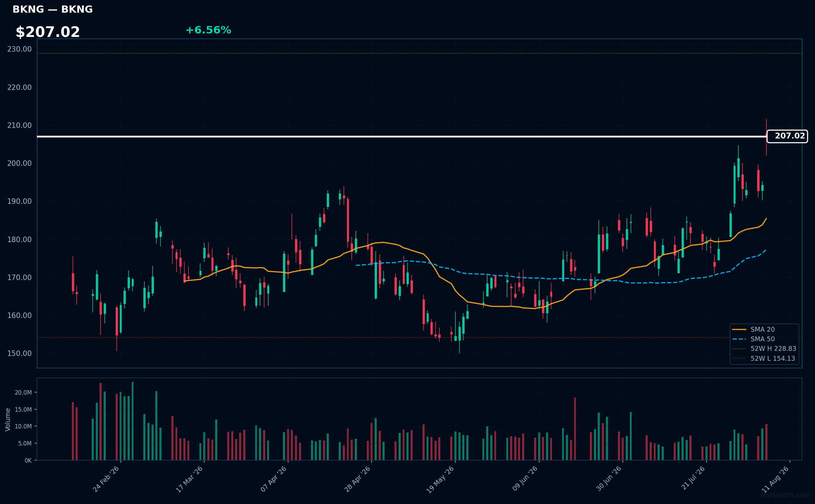Click the BKNG — BKNG chart title

click(52, 9)
